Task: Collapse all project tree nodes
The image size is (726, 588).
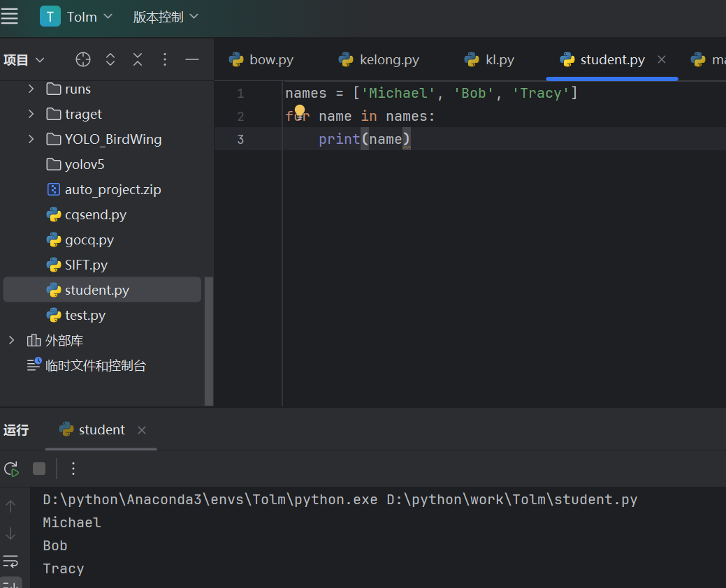Action: point(138,59)
